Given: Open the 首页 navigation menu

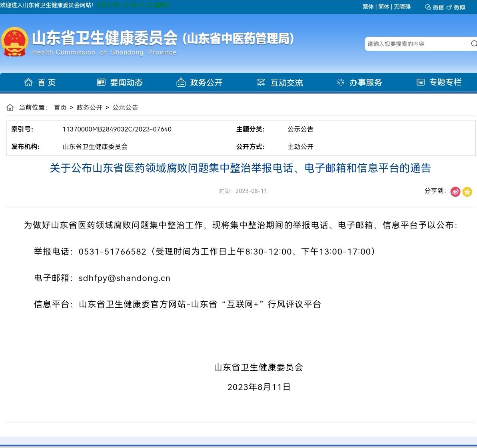Looking at the screenshot, I should click(46, 82).
